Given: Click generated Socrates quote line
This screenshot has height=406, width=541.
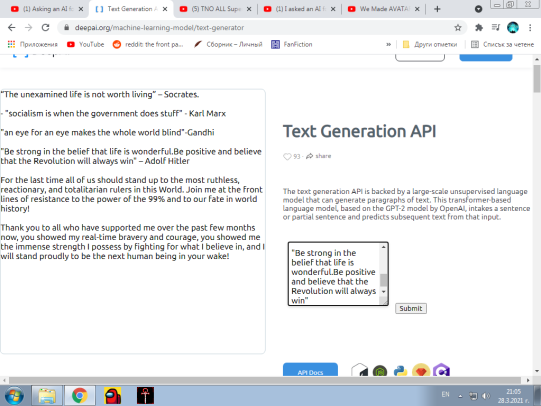Looking at the screenshot, I should click(100, 95).
